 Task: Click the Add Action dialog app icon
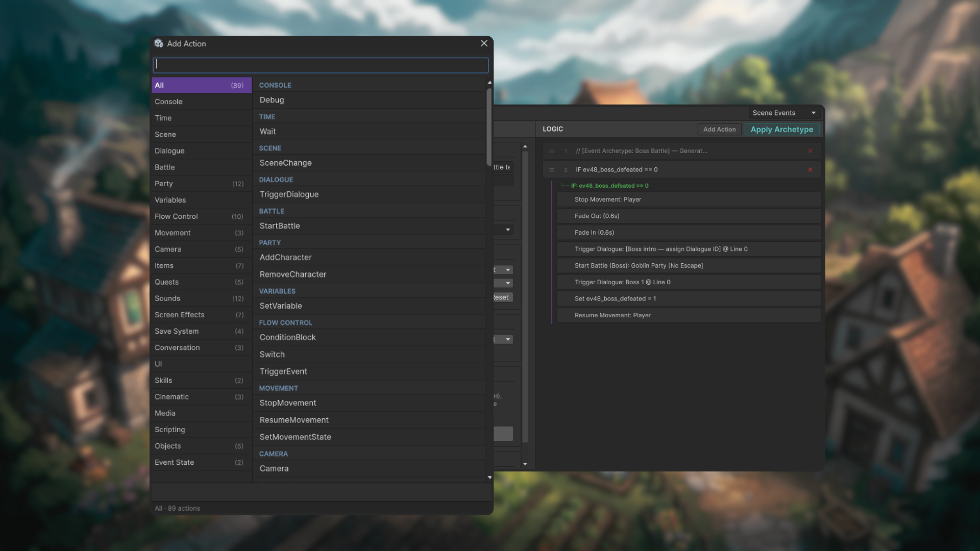159,43
